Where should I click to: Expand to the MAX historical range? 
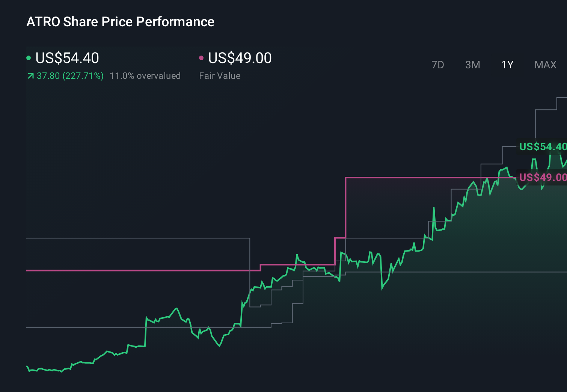click(545, 65)
